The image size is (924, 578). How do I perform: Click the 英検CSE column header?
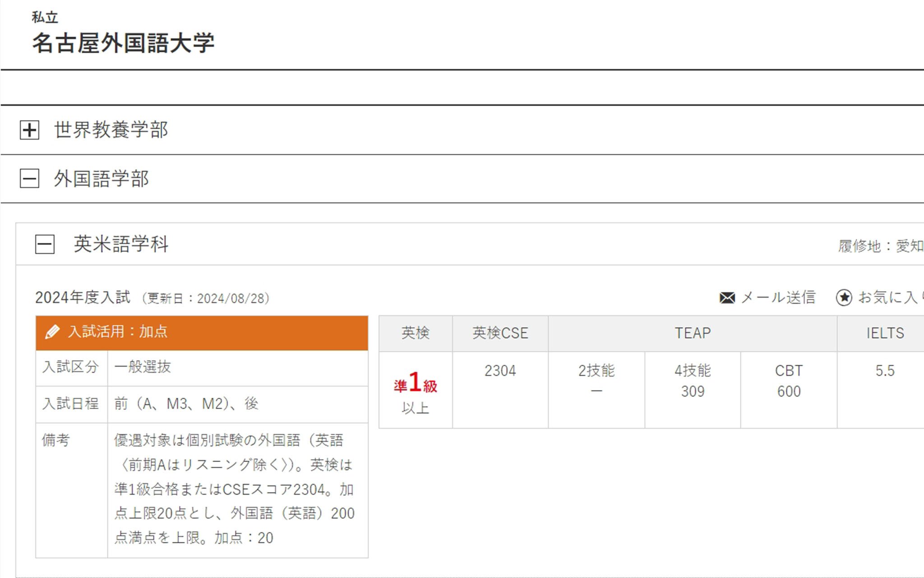click(x=500, y=333)
